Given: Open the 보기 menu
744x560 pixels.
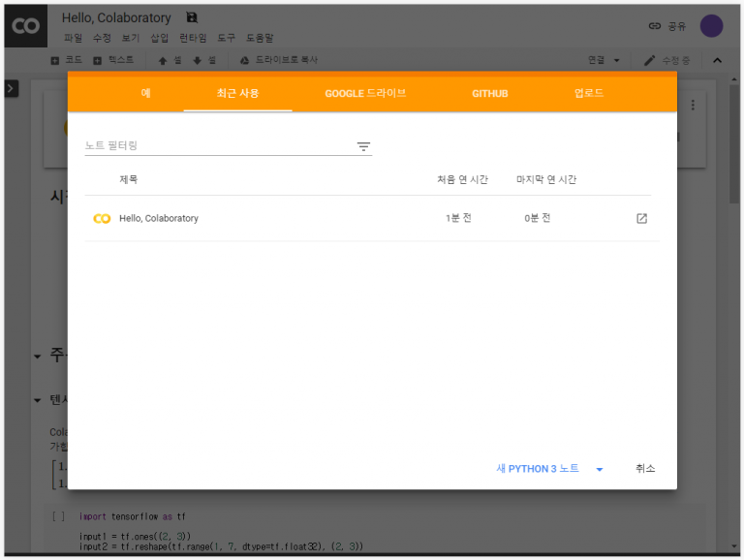Looking at the screenshot, I should pyautogui.click(x=131, y=38).
